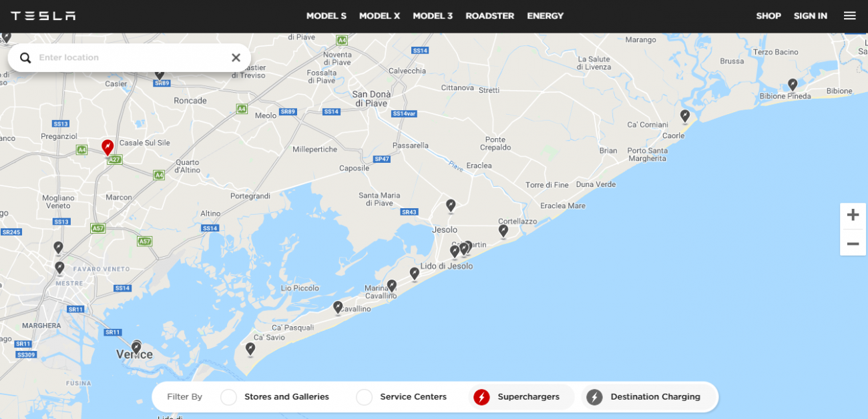The image size is (868, 419).
Task: Click Sign In
Action: pos(811,16)
